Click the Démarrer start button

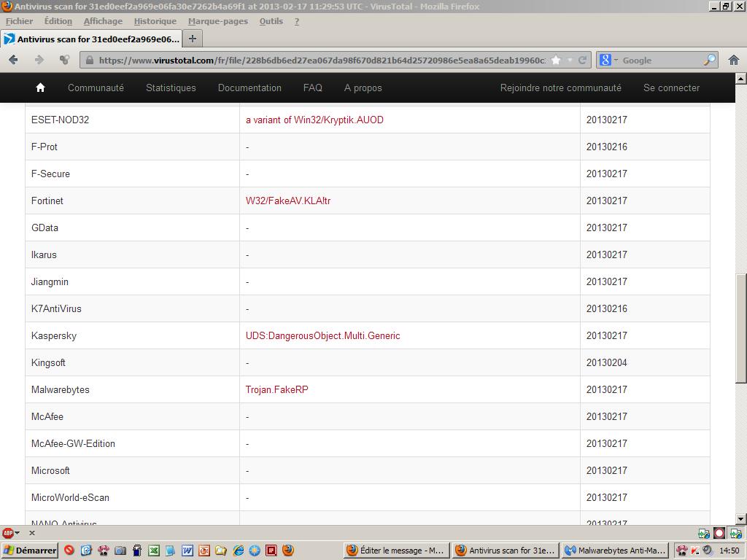(x=29, y=551)
